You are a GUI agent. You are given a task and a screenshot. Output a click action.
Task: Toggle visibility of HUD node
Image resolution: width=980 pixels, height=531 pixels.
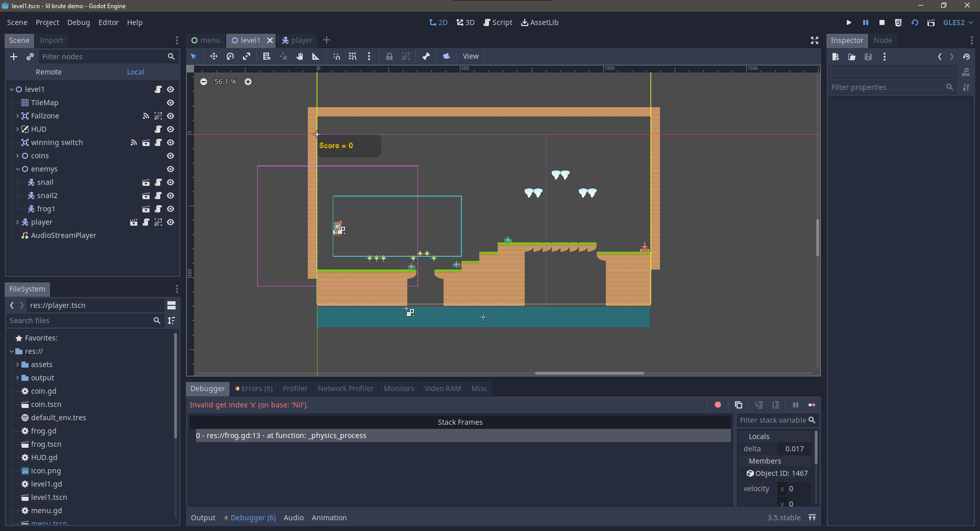(170, 129)
